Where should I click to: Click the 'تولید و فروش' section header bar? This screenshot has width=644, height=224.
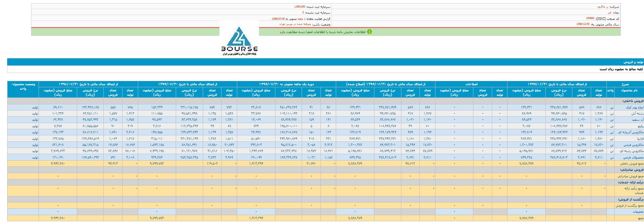click(x=326, y=62)
